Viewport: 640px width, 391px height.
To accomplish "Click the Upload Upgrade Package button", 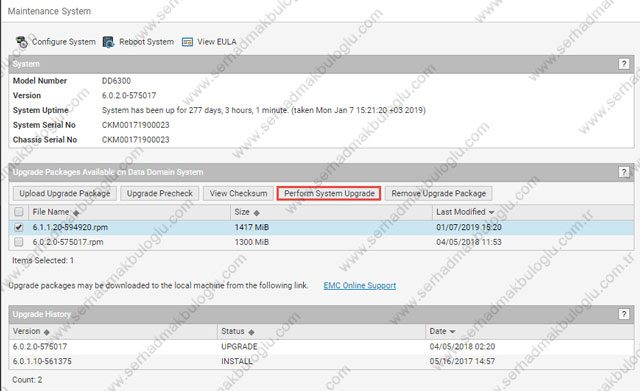I will point(64,193).
